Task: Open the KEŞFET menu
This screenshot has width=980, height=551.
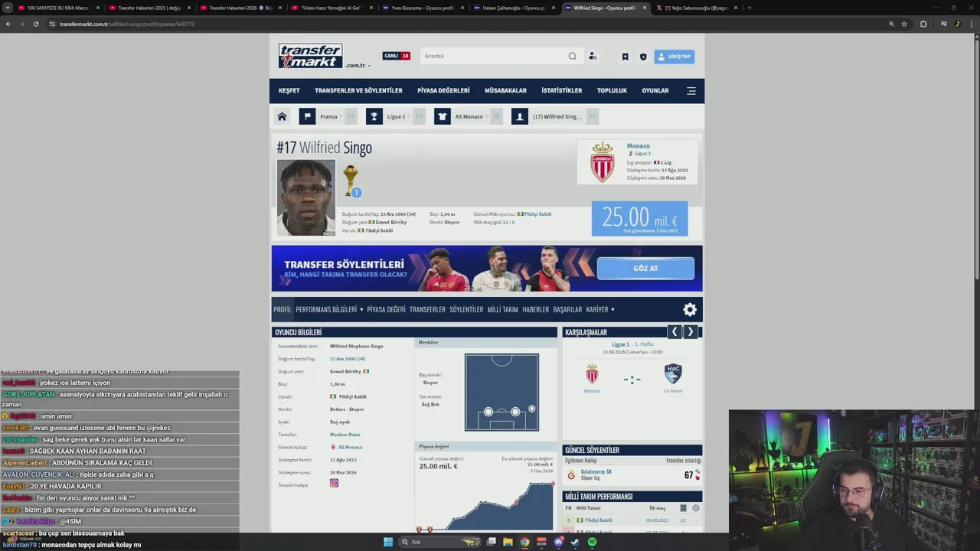Action: tap(289, 90)
